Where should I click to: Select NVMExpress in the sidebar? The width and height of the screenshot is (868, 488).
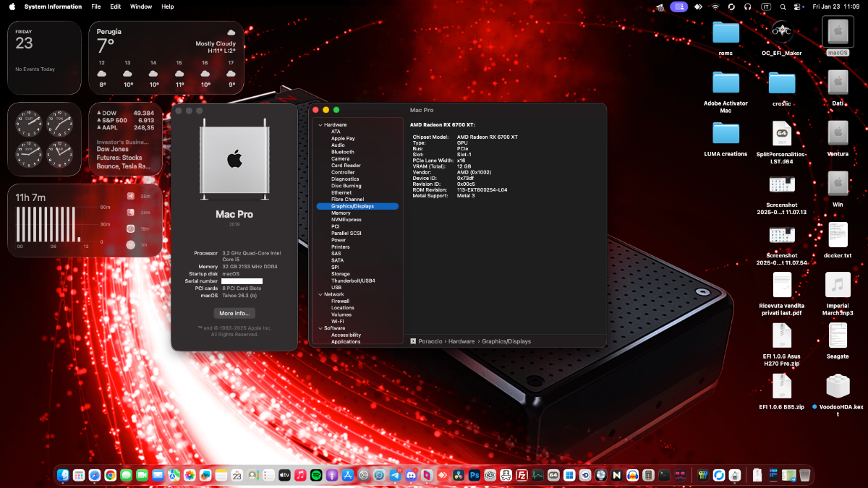click(x=346, y=220)
